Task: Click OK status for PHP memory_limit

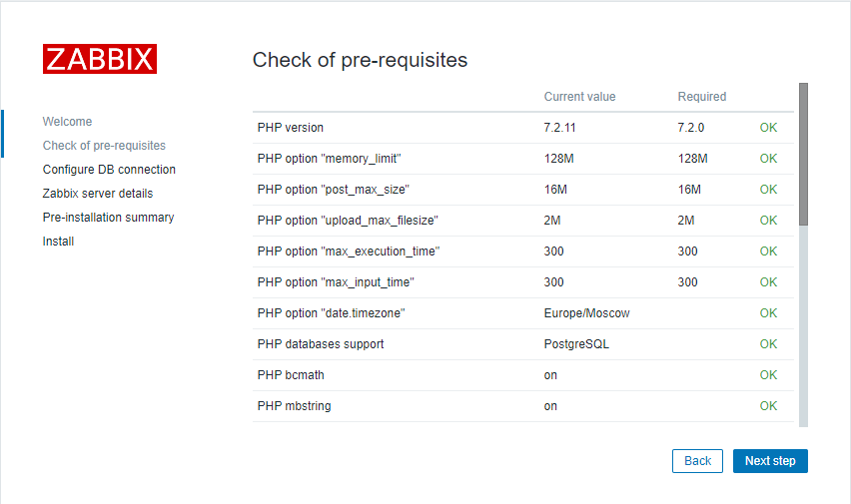Action: click(768, 159)
